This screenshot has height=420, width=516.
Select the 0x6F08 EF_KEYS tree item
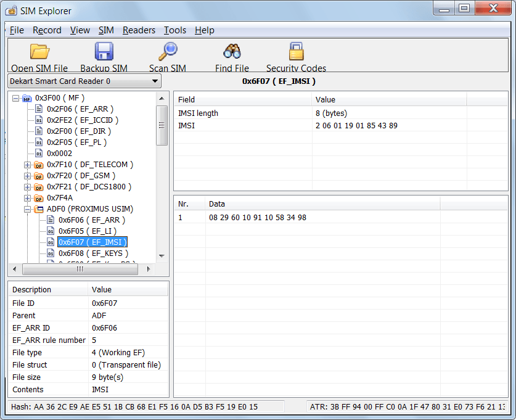click(x=91, y=253)
